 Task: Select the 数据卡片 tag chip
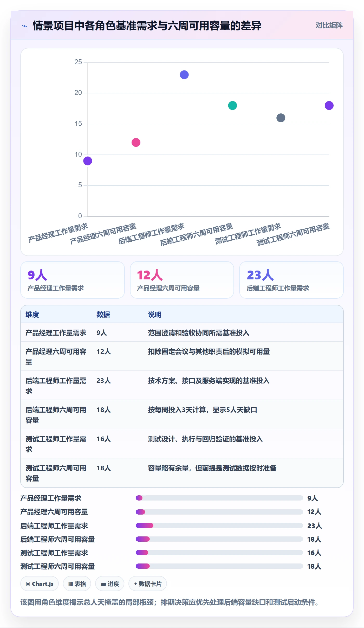(x=148, y=584)
